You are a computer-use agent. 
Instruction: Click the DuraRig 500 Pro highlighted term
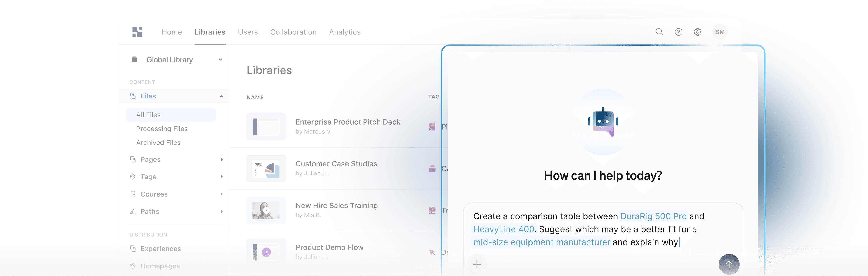[653, 216]
